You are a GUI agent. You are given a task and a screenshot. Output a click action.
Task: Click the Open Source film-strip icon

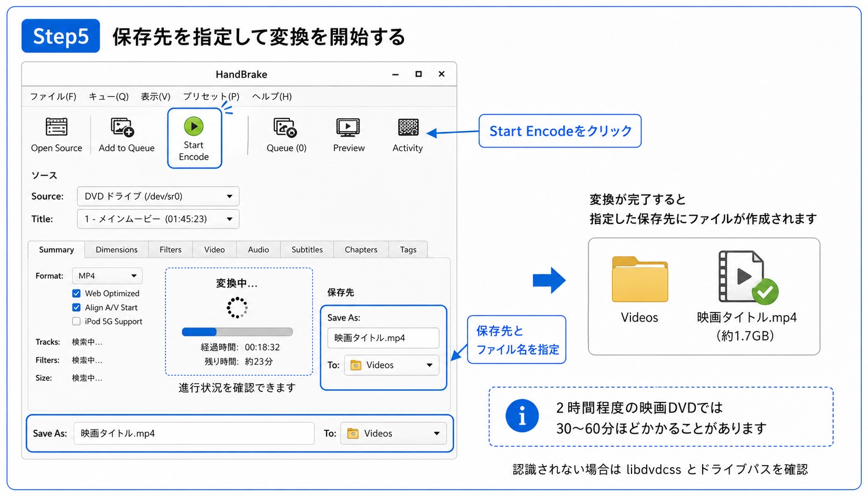tap(57, 127)
